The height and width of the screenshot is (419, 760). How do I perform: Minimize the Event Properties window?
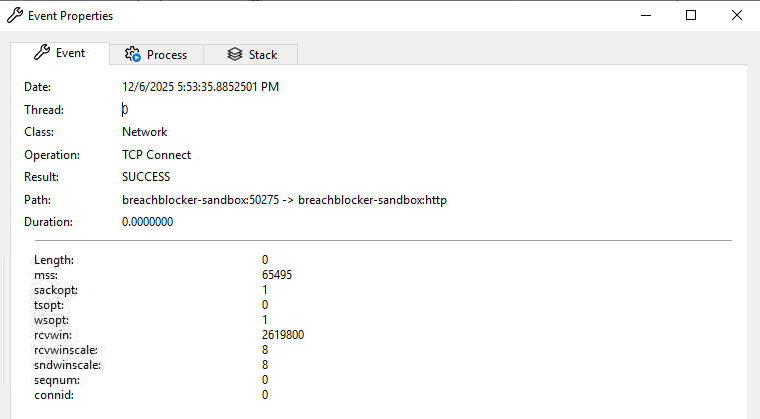pos(644,16)
